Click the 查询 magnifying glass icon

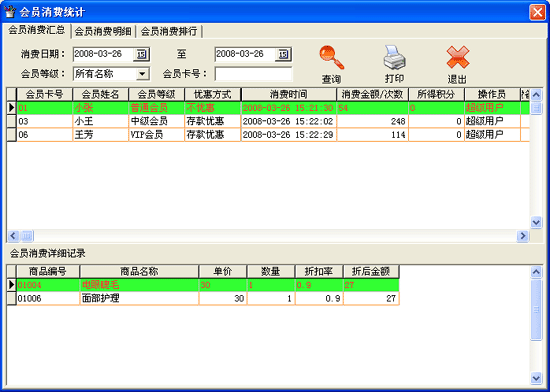[331, 58]
